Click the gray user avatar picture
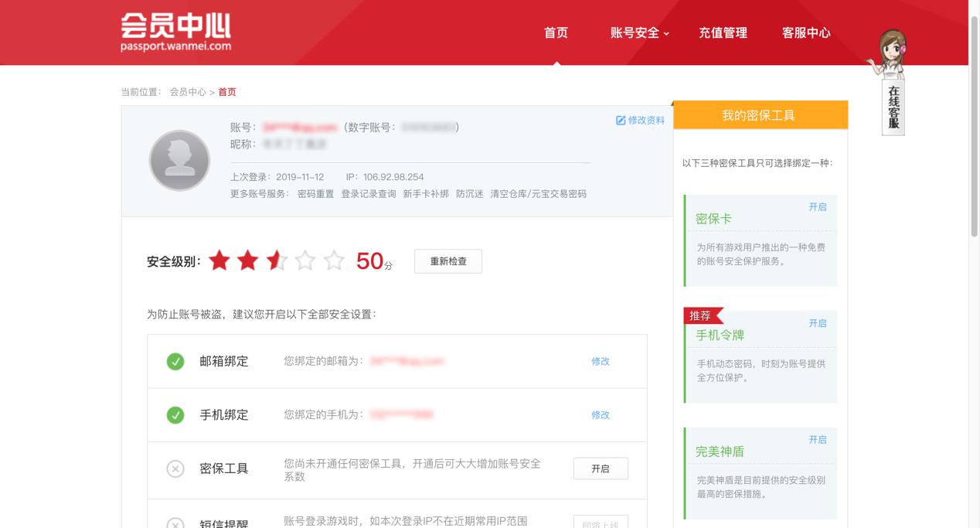This screenshot has height=528, width=980. pos(179,161)
